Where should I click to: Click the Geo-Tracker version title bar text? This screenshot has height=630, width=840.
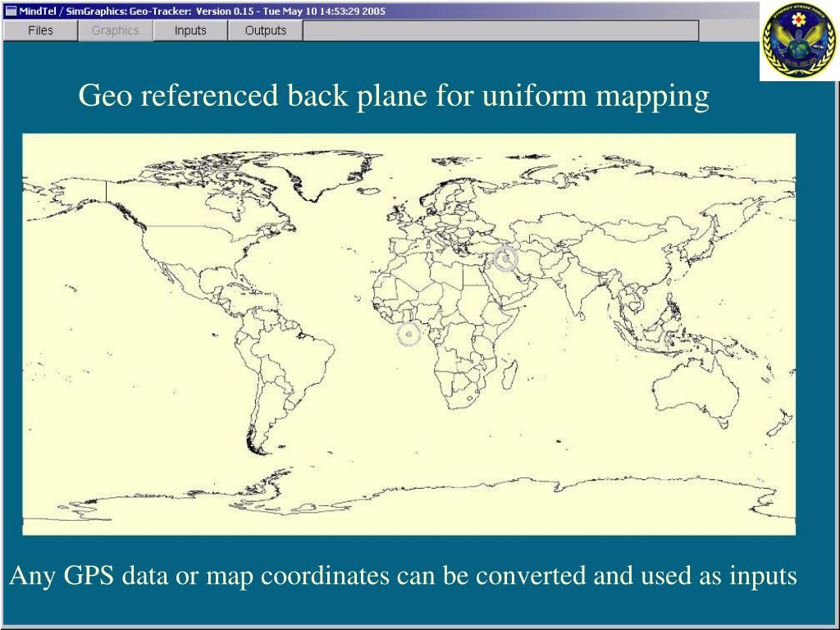click(203, 11)
